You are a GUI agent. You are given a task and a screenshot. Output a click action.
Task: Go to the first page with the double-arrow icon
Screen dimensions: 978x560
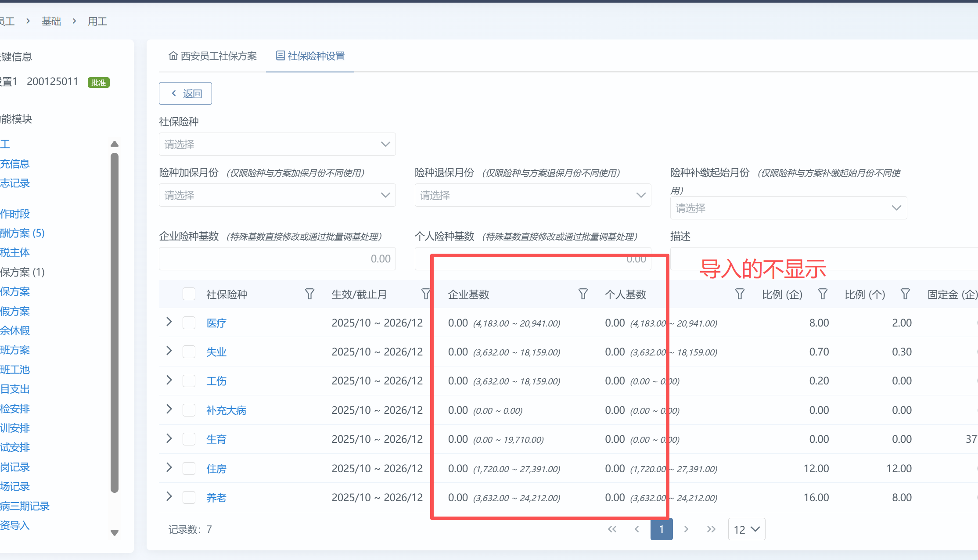click(612, 529)
